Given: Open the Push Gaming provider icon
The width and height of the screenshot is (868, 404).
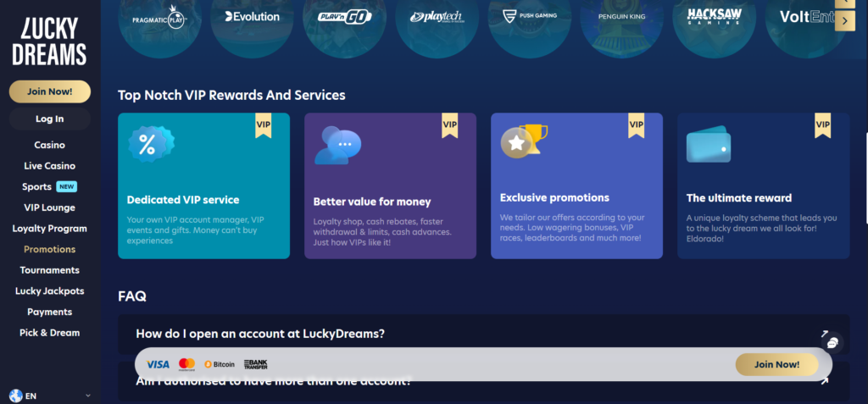Looking at the screenshot, I should coord(530,19).
